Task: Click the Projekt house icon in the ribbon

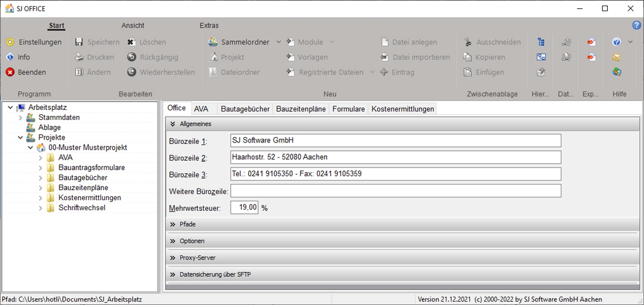Action: click(213, 57)
